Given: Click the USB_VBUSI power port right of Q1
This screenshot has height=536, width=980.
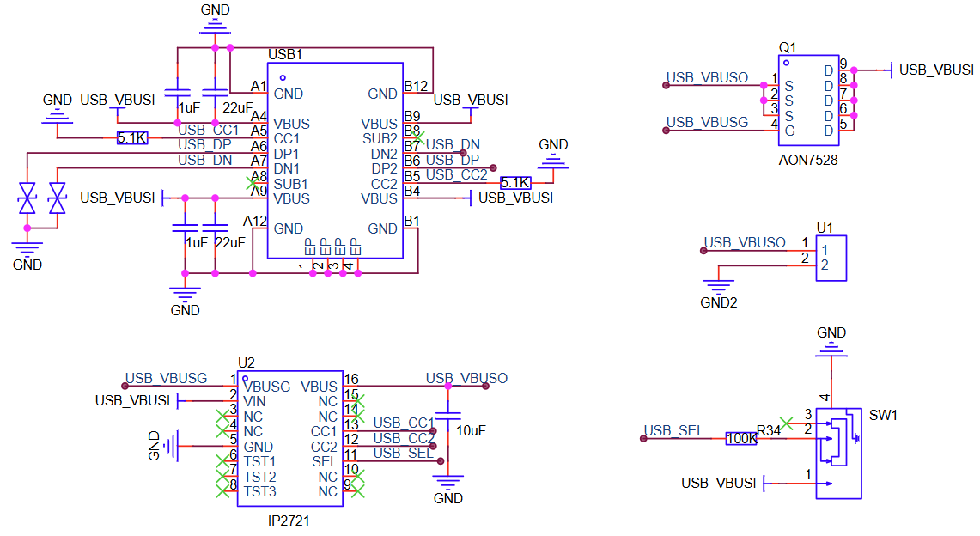Looking at the screenshot, I should click(x=931, y=70).
